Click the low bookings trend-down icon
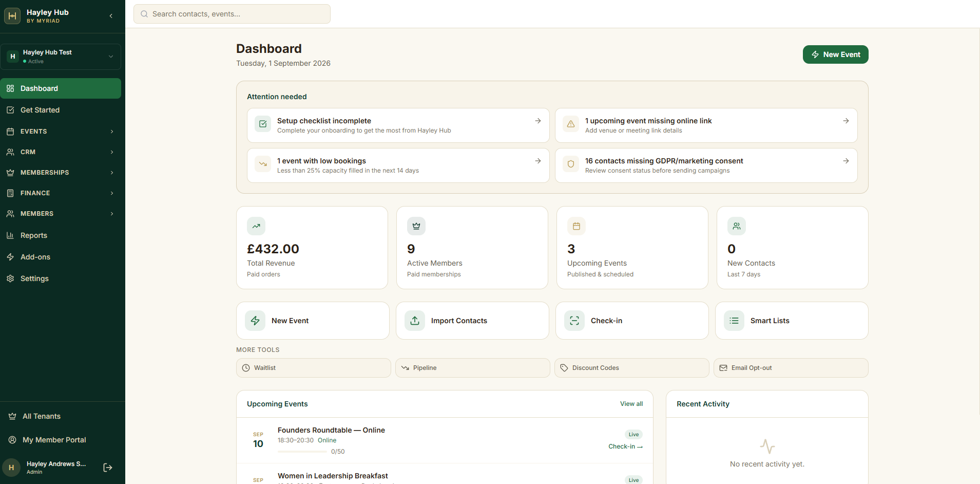The width and height of the screenshot is (980, 484). (x=263, y=164)
